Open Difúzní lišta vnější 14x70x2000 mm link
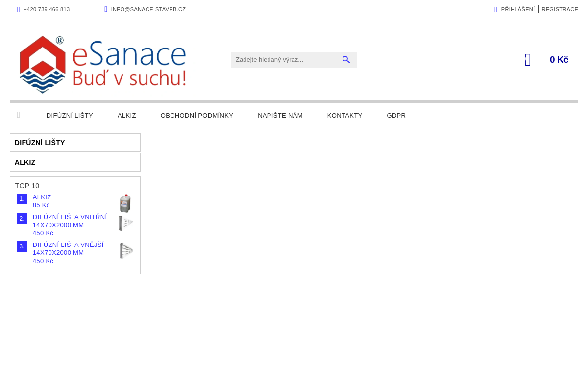The height and width of the screenshot is (392, 588). pos(68,249)
